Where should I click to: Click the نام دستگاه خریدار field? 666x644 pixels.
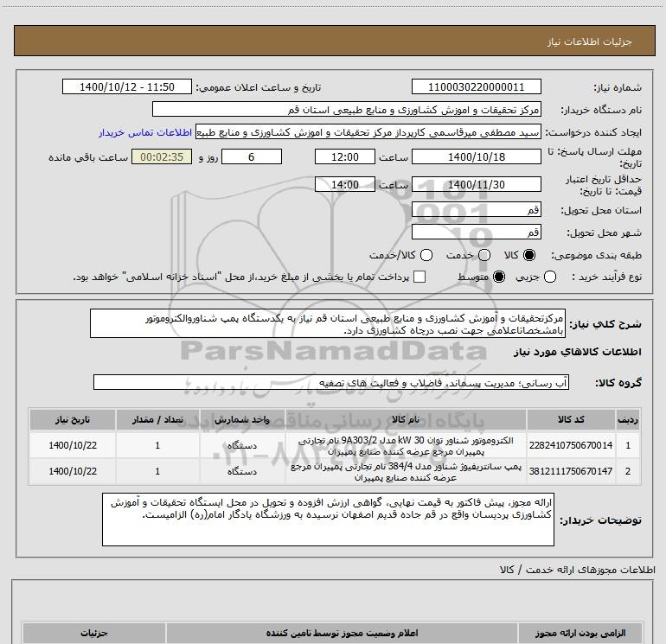[347, 110]
